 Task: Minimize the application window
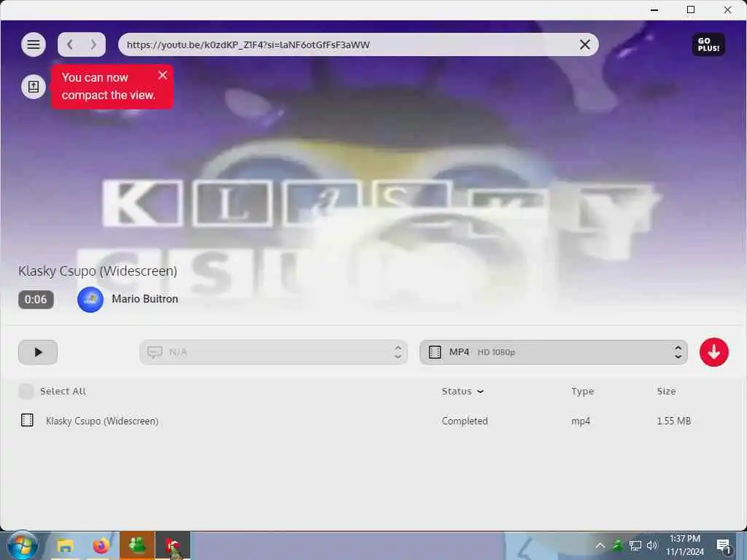[x=654, y=9]
